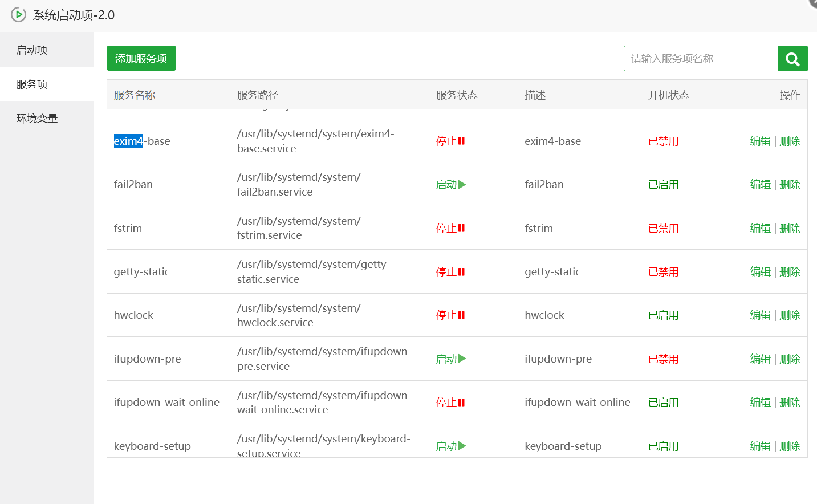Select the 服务项 sidebar tab
The height and width of the screenshot is (504, 817).
[47, 84]
